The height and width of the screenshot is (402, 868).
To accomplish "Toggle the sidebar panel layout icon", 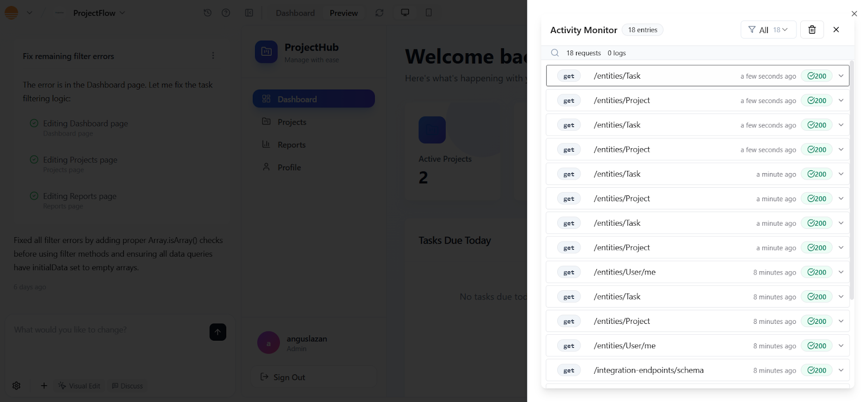I will [249, 12].
